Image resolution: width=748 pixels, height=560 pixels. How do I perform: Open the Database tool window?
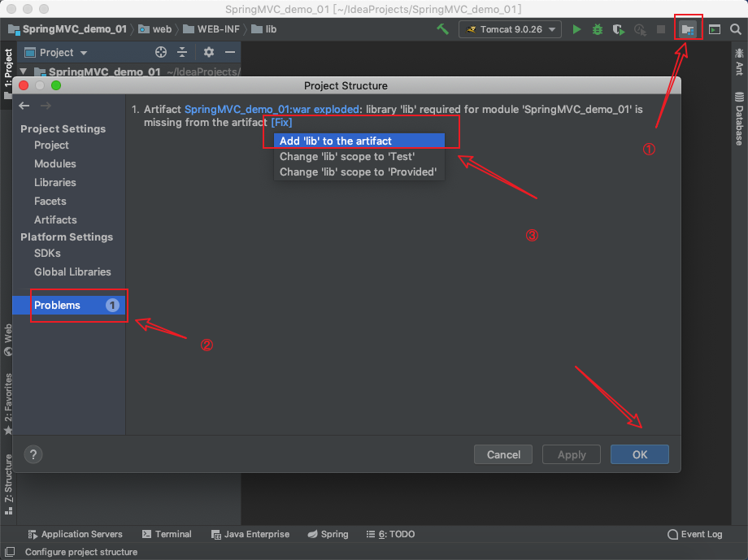739,119
